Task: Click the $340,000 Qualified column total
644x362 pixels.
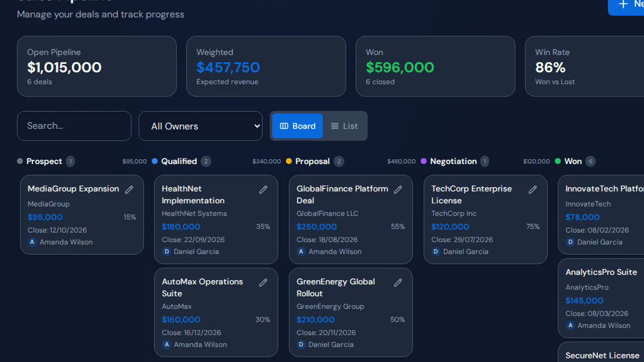Action: click(x=267, y=161)
